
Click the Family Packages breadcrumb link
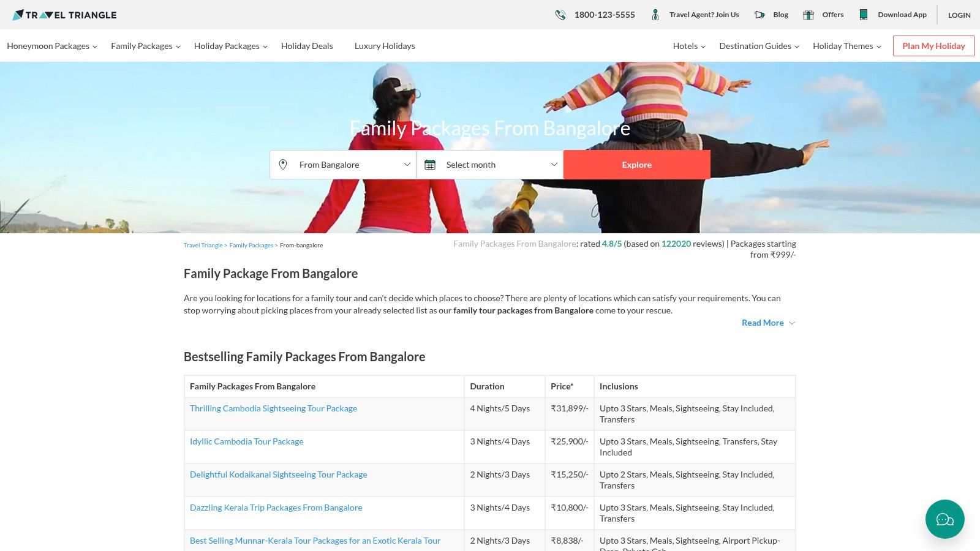click(x=251, y=245)
